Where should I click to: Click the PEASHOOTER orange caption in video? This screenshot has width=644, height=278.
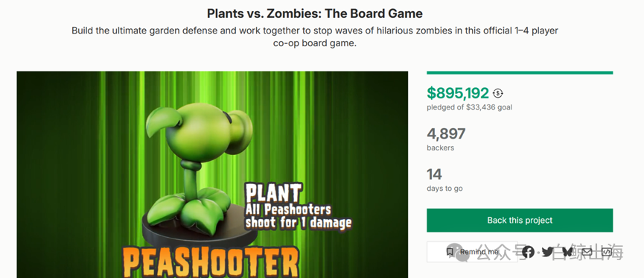click(211, 262)
